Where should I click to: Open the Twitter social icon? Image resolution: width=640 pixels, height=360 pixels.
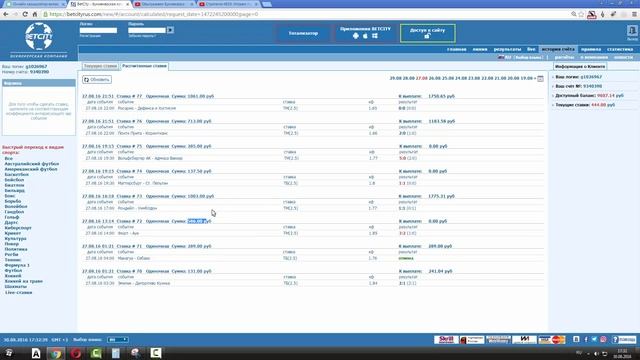coord(594,340)
